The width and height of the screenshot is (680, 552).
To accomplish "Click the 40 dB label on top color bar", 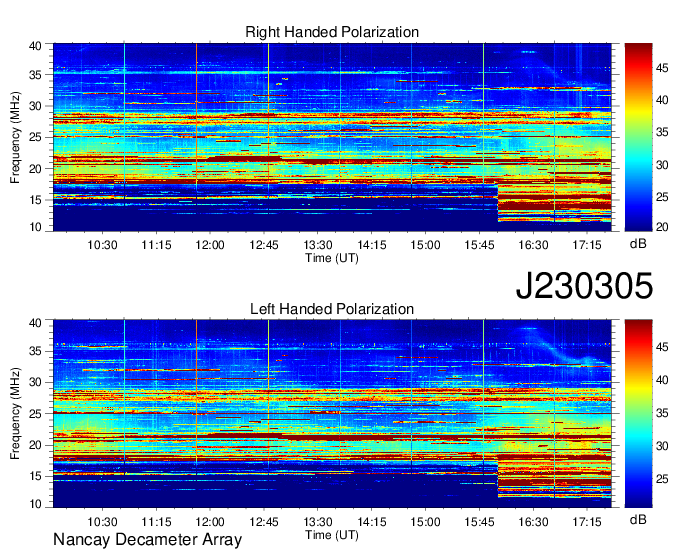I will click(x=662, y=100).
